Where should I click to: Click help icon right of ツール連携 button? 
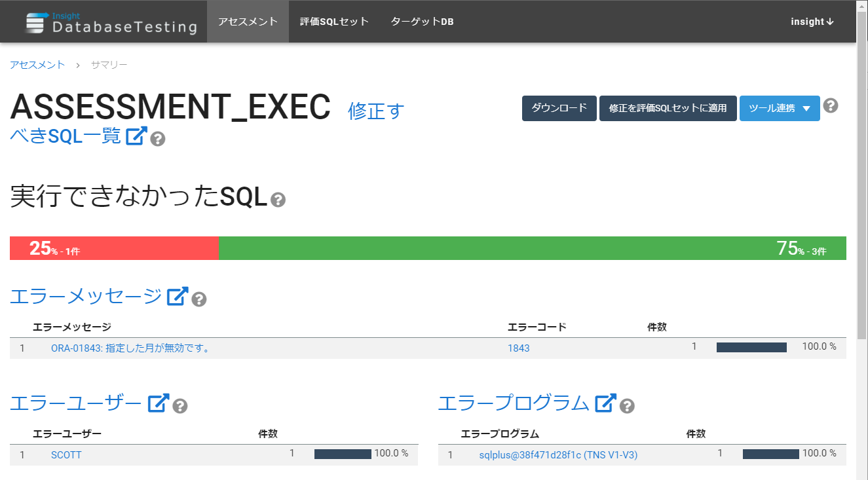click(831, 105)
